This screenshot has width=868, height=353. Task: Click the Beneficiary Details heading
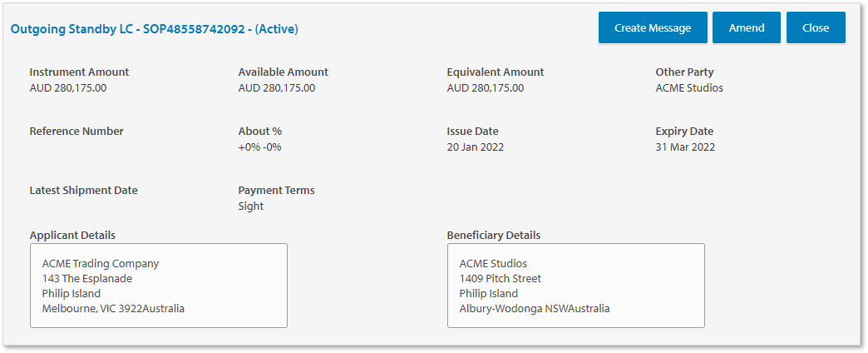point(493,235)
